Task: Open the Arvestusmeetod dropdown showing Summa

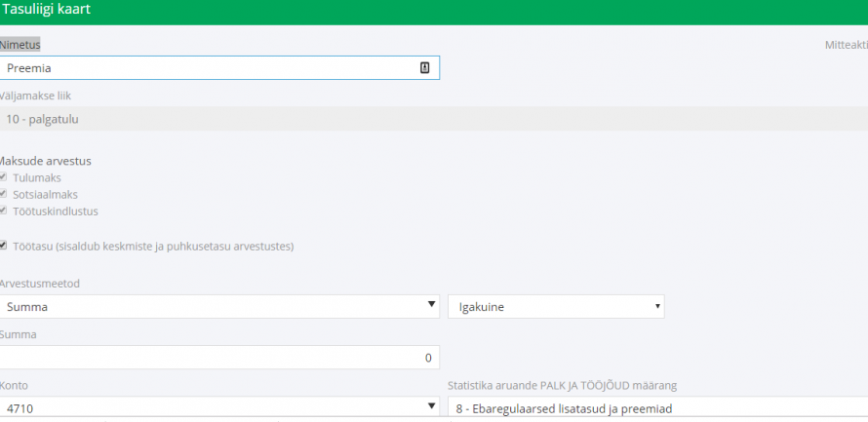Action: click(x=219, y=307)
